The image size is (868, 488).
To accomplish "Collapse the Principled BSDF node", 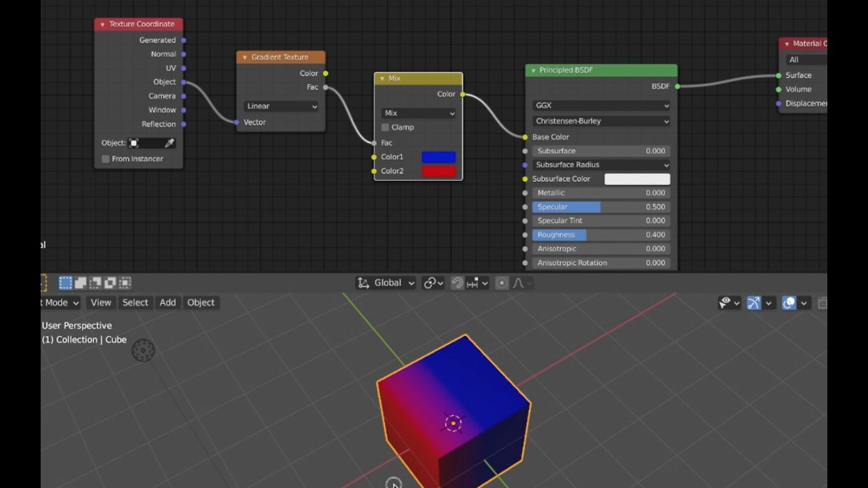I will pyautogui.click(x=533, y=70).
